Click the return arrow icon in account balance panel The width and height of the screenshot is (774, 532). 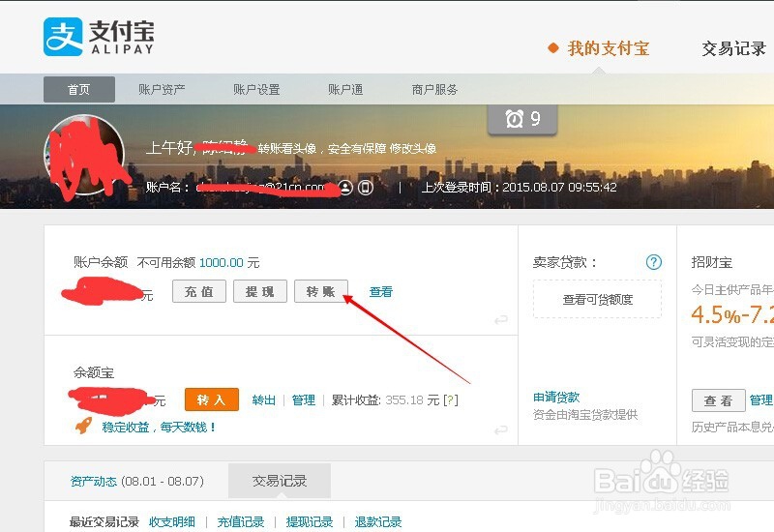[501, 320]
